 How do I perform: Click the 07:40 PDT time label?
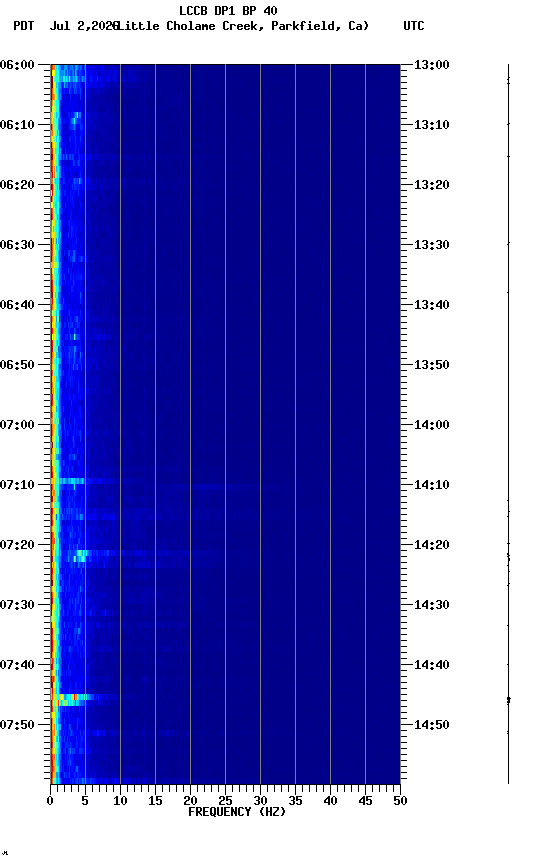pyautogui.click(x=17, y=666)
